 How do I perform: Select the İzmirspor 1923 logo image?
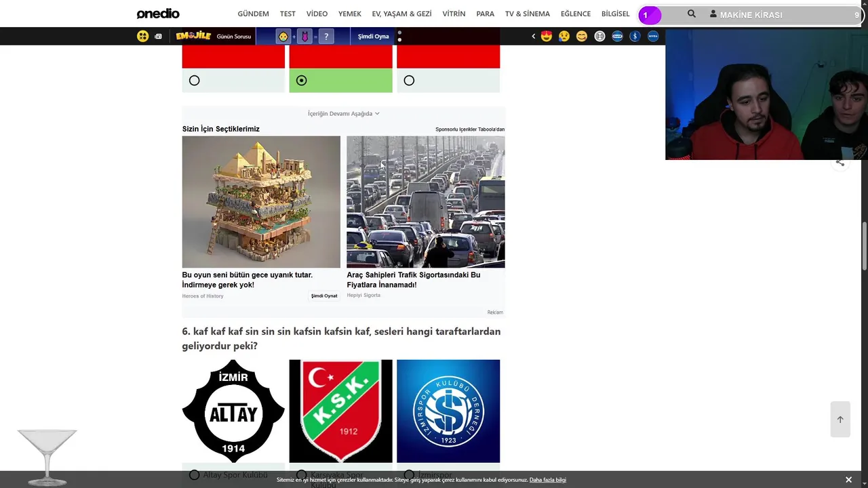pyautogui.click(x=448, y=411)
